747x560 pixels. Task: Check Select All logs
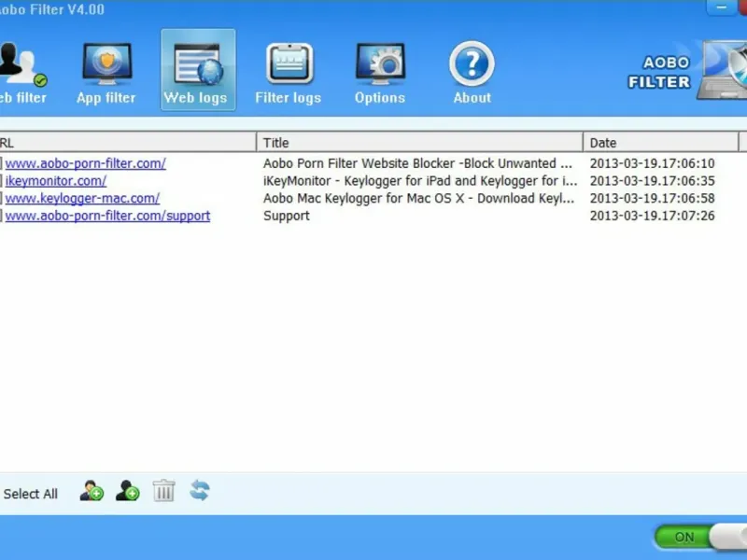(x=30, y=494)
